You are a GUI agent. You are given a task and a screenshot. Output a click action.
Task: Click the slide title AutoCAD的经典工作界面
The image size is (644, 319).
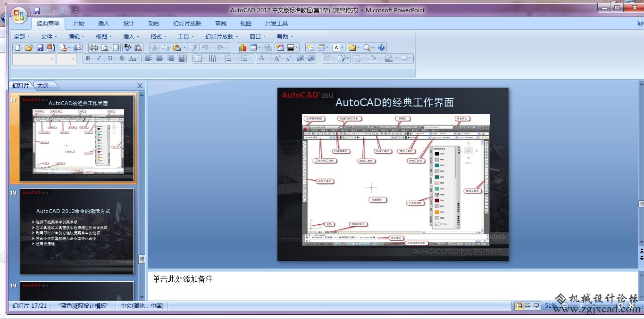click(394, 102)
